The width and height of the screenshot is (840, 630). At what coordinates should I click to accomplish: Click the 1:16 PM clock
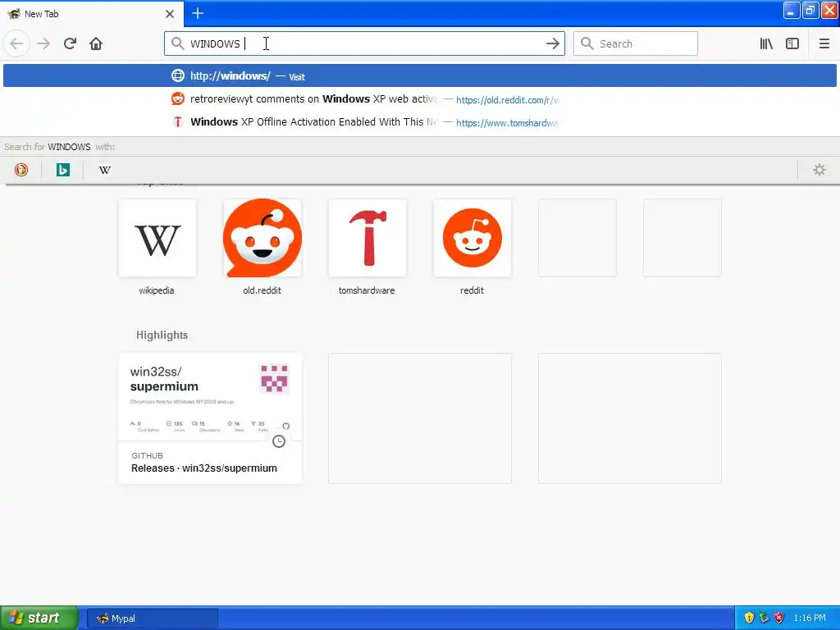coord(810,618)
